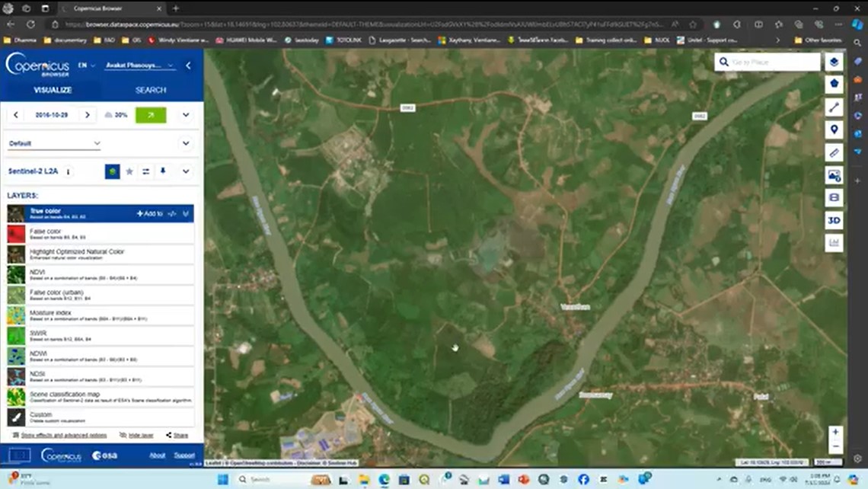Open the Other favorites folder
The width and height of the screenshot is (868, 489).
819,40
